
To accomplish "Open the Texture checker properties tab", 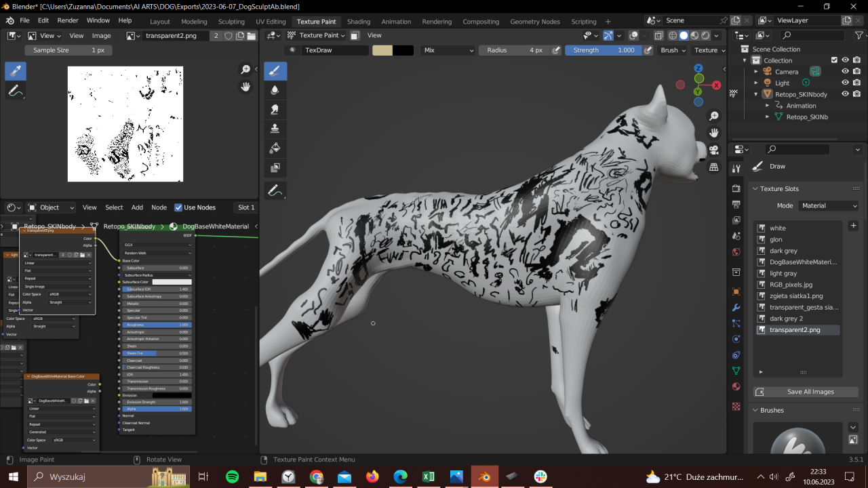I will 736,407.
